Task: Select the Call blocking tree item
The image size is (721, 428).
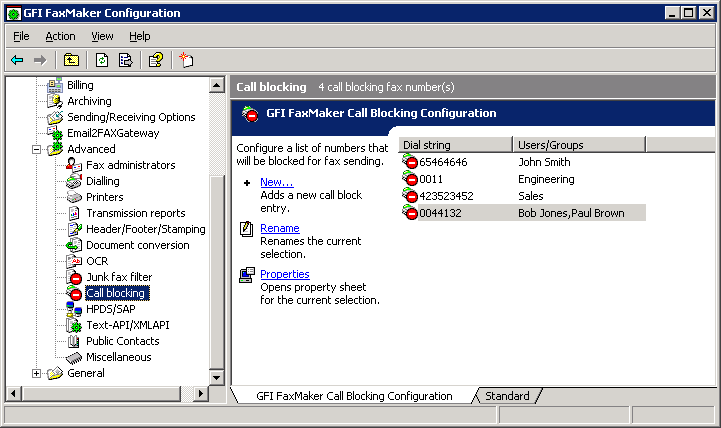Action: click(x=116, y=293)
